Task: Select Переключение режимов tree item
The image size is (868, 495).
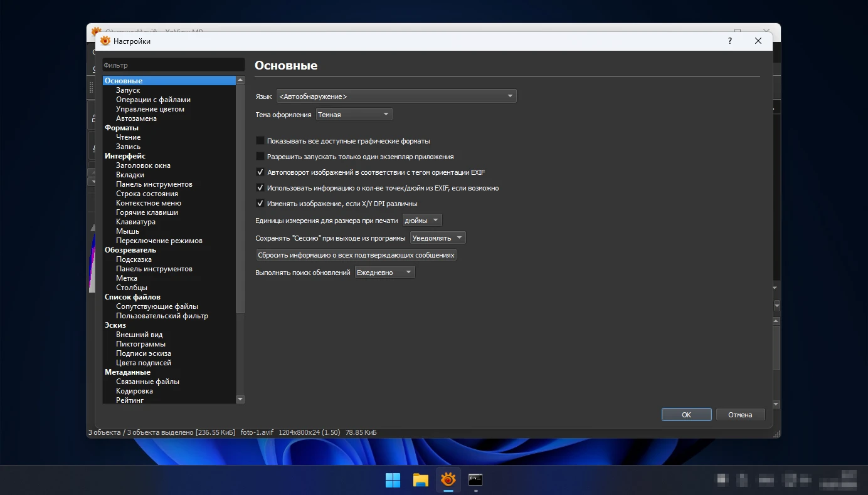Action: coord(159,241)
